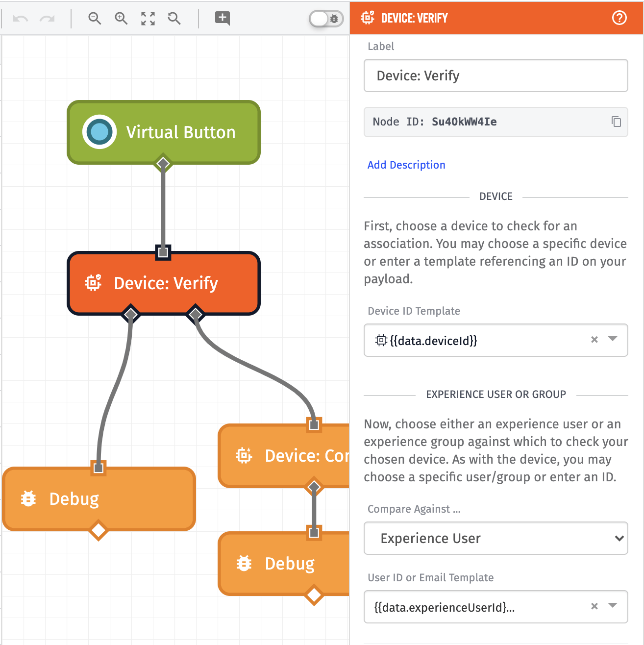Toggle the debug mode switch
The width and height of the screenshot is (644, 645).
tap(326, 19)
